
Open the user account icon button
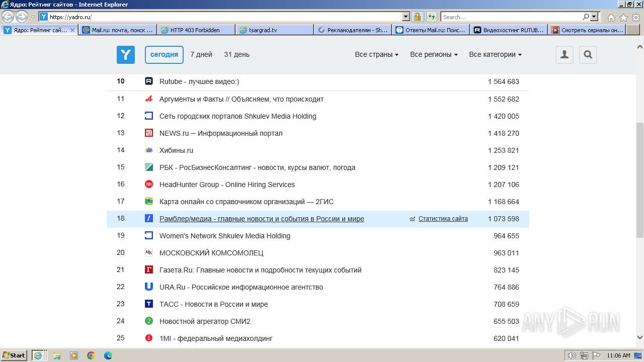pos(565,54)
